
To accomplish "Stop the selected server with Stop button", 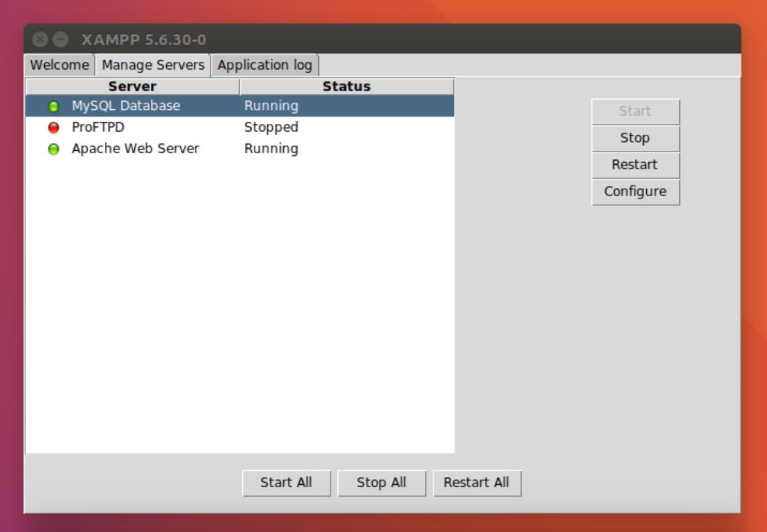I will click(635, 138).
